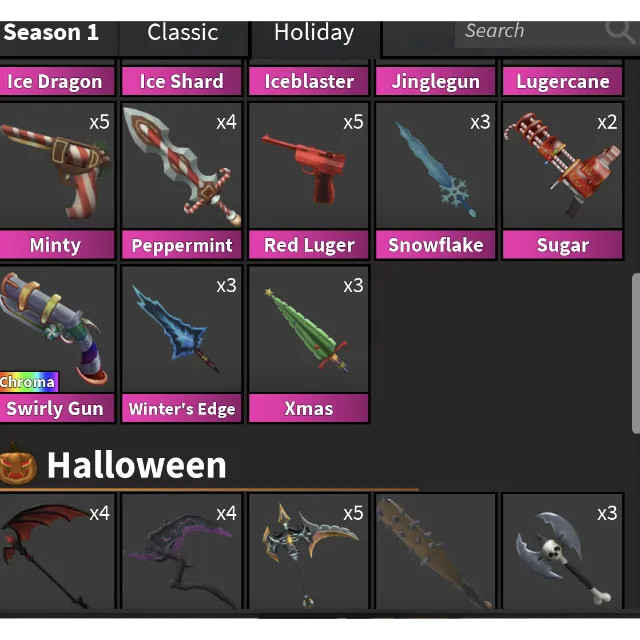Select the Sugar minigun item
The height and width of the screenshot is (640, 640).
(x=562, y=181)
